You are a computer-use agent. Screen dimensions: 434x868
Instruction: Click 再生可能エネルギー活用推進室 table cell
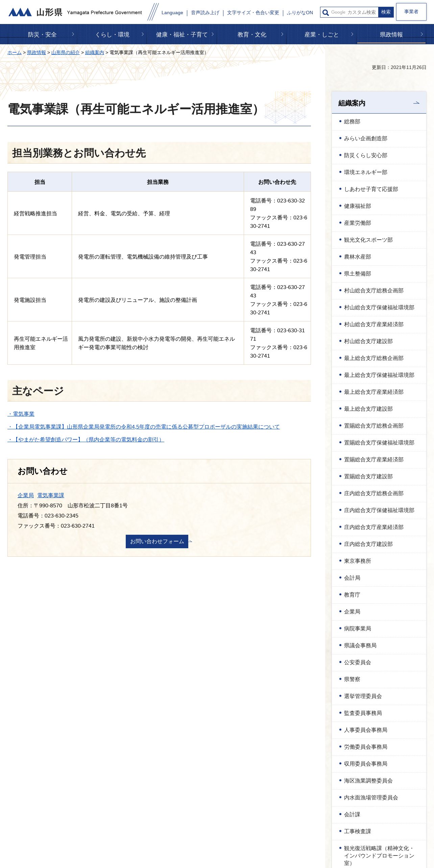(x=40, y=343)
